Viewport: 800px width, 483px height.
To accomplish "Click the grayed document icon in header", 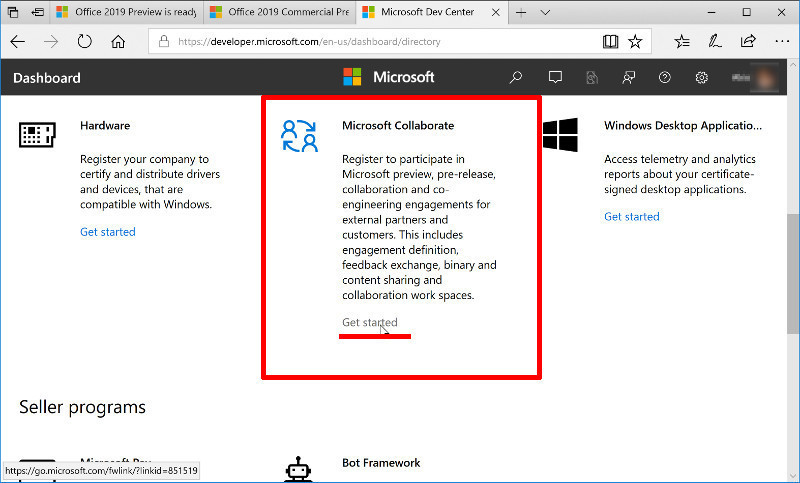I will [x=592, y=77].
